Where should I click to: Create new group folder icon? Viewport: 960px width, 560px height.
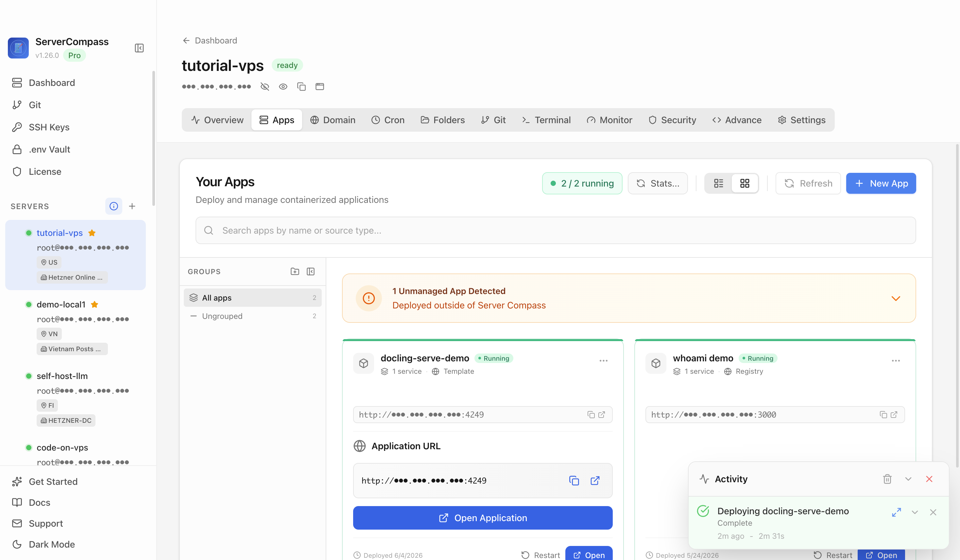295,272
